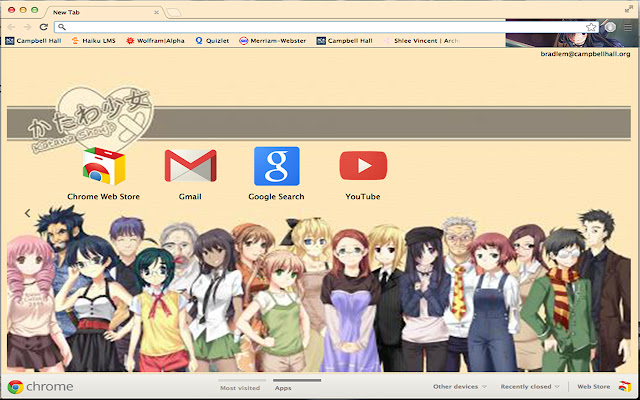640x400 pixels.
Task: Show the previous apps page with the left arrow
Action: [27, 213]
